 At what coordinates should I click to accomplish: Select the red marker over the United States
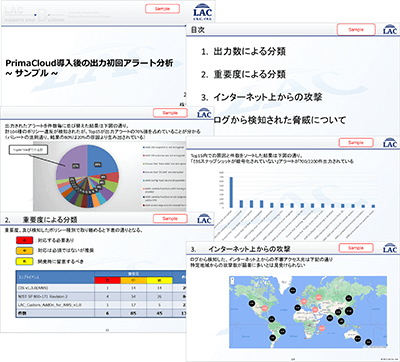[x=265, y=308]
